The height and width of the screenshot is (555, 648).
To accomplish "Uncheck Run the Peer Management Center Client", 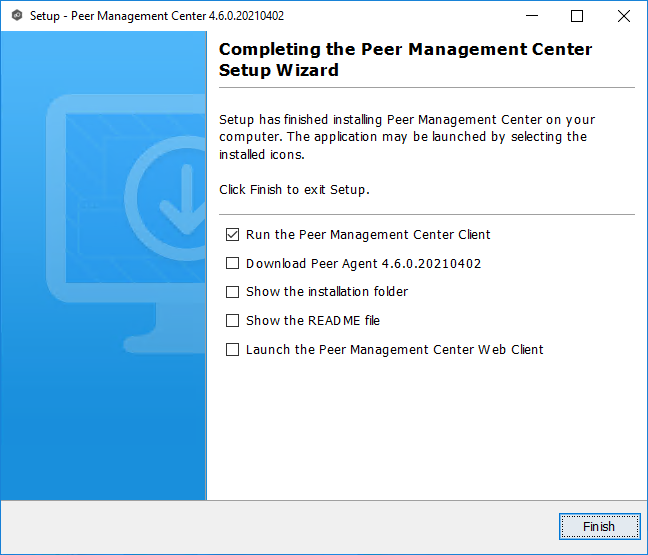I will (233, 235).
